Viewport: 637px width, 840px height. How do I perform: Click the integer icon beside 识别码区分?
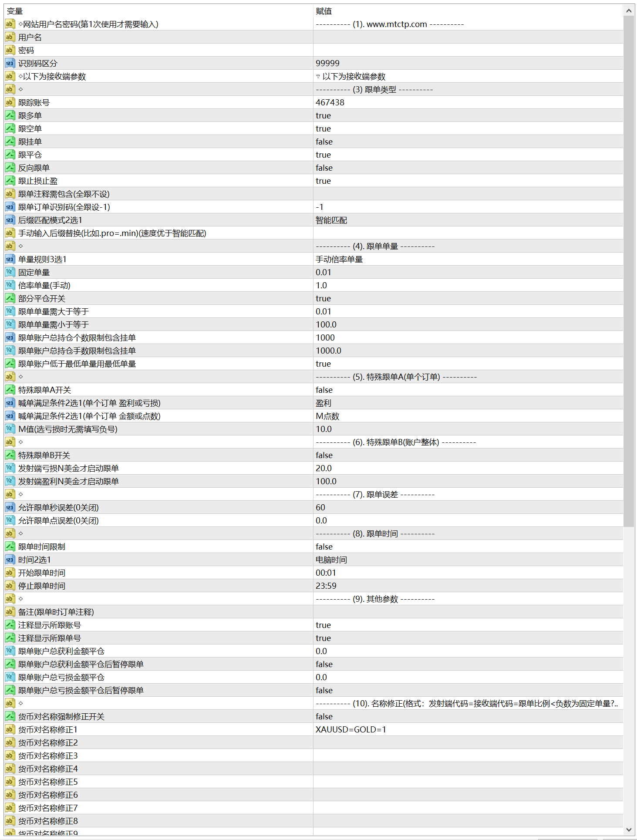pos(10,63)
